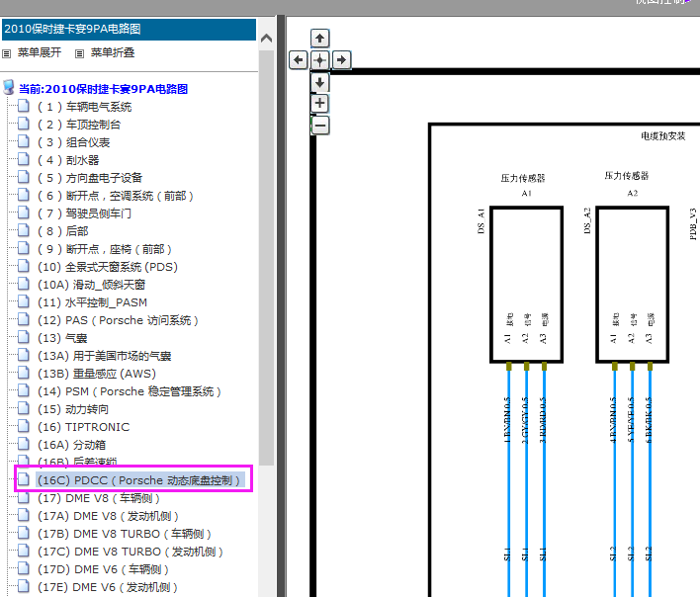Click page icon next to (8) 后部
Image resolution: width=700 pixels, height=597 pixels.
[x=24, y=230]
